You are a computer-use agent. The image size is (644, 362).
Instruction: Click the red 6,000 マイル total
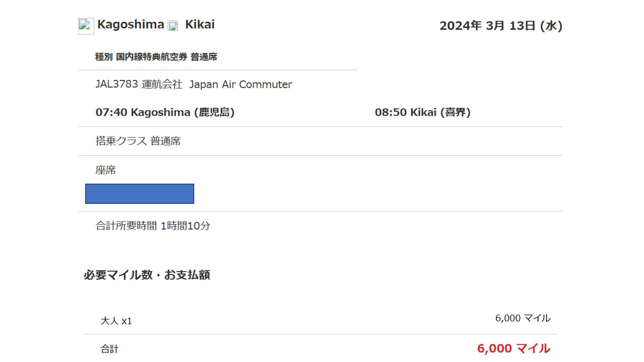point(513,349)
